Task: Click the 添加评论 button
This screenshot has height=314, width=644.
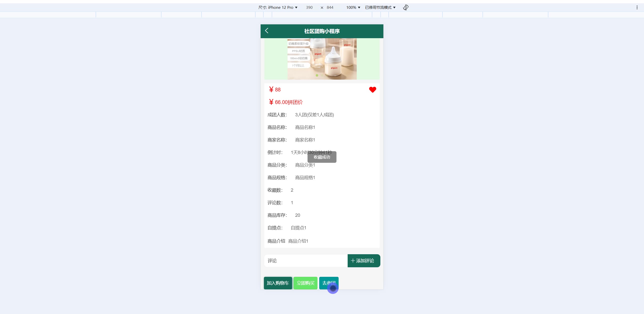Action: (x=364, y=261)
